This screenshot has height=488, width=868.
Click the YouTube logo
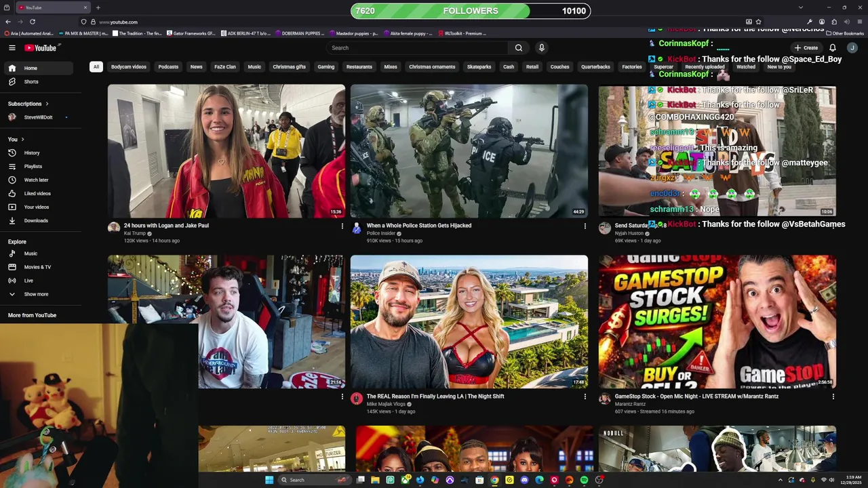coord(41,47)
